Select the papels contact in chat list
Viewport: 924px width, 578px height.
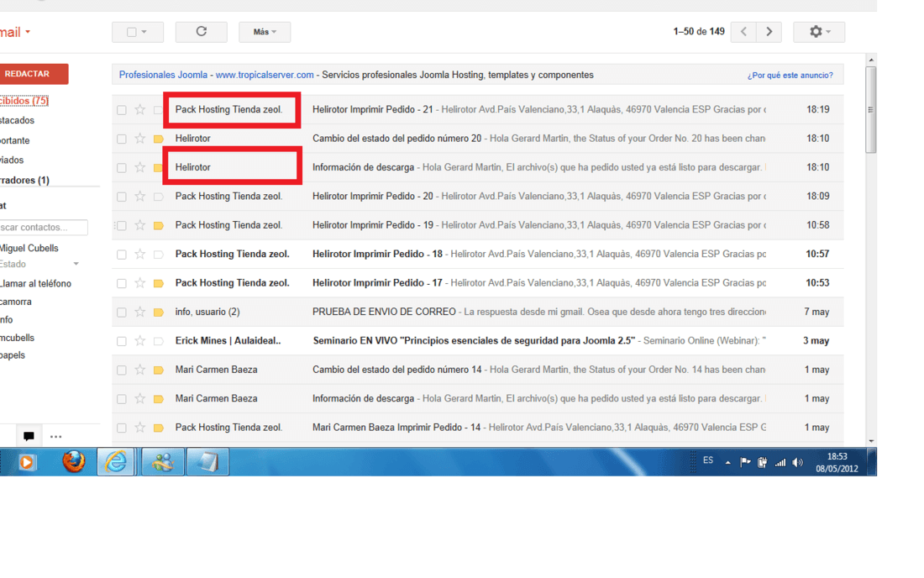[13, 355]
